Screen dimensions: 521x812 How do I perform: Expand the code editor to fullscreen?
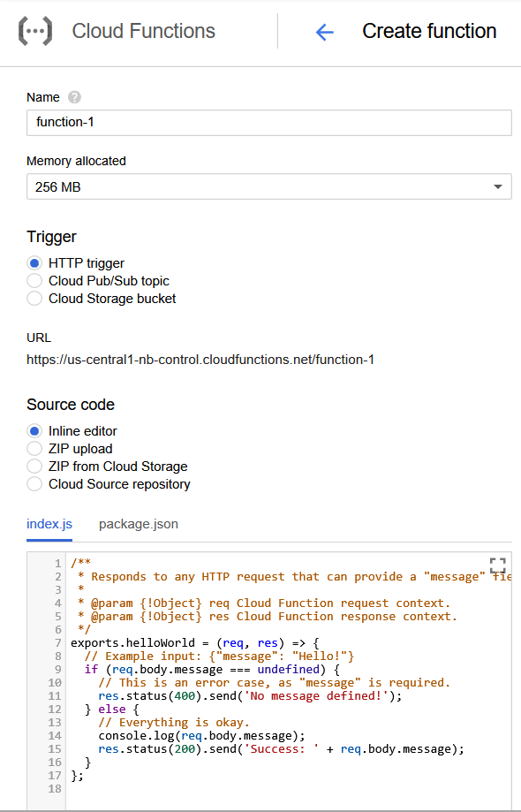pos(497,566)
